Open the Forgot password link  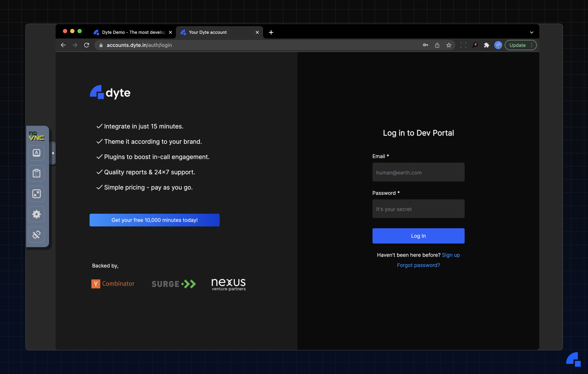(x=418, y=265)
